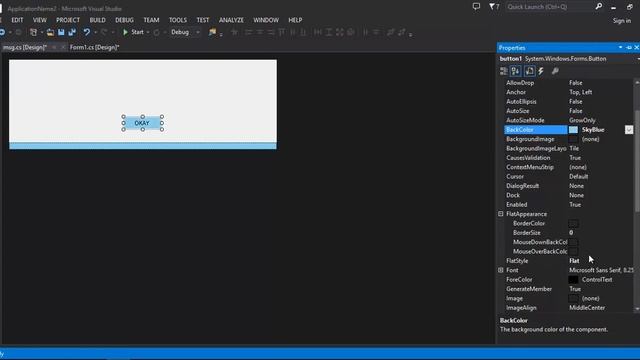
Task: Open notifications flag with count 7
Action: click(494, 7)
